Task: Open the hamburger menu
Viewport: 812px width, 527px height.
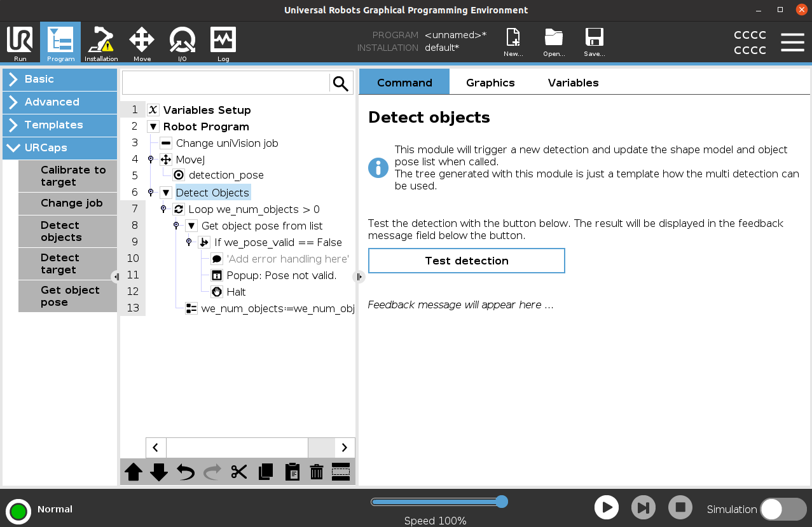Action: [792, 43]
